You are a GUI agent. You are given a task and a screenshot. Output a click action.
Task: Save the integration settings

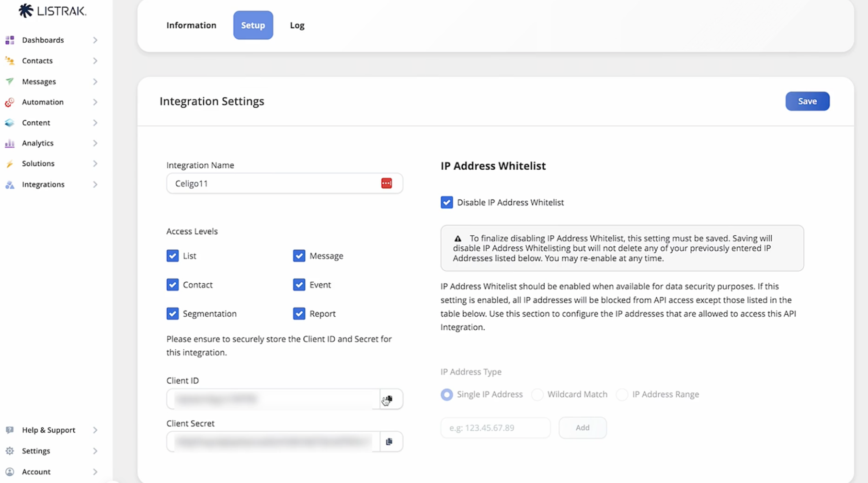tap(807, 101)
